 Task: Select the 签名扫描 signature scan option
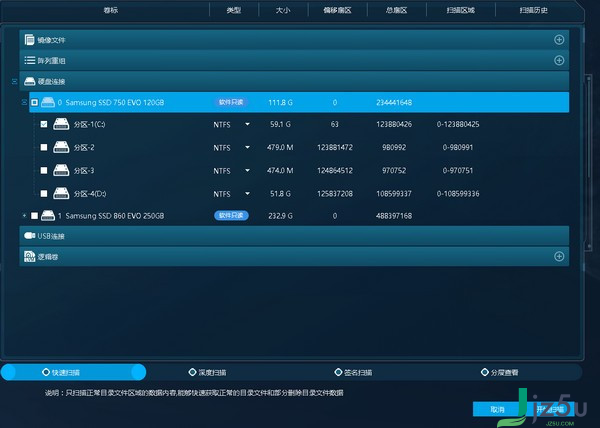point(354,372)
